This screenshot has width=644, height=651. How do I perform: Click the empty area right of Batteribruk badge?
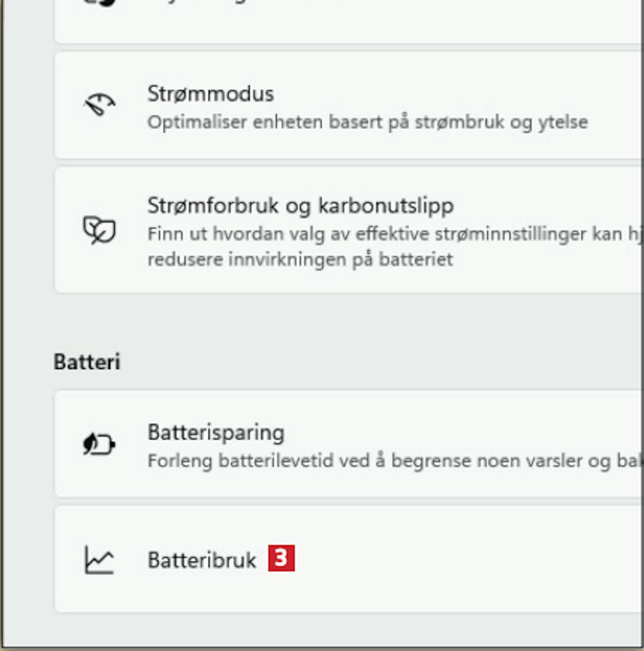(x=468, y=559)
